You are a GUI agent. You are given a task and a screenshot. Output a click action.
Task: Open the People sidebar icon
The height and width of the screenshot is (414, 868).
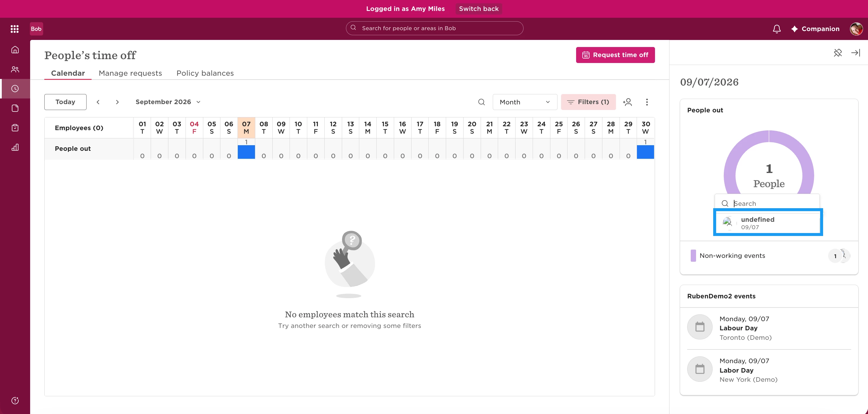click(15, 69)
